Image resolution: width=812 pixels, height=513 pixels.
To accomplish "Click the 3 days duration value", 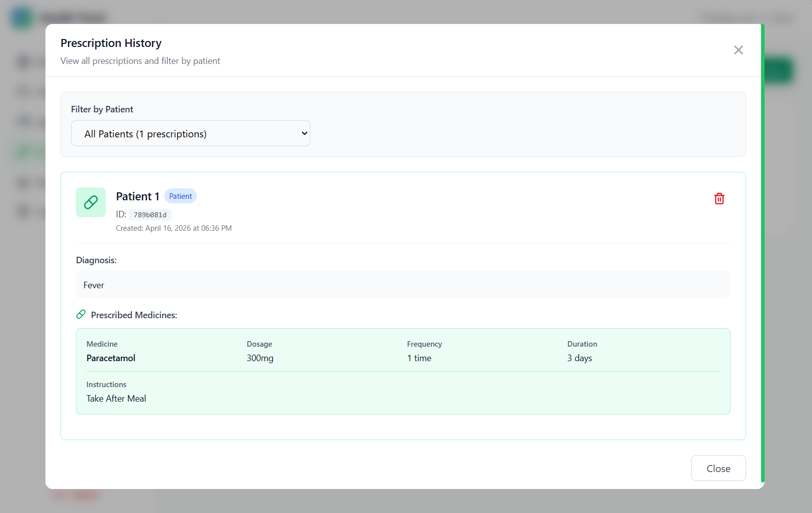I will 579,358.
